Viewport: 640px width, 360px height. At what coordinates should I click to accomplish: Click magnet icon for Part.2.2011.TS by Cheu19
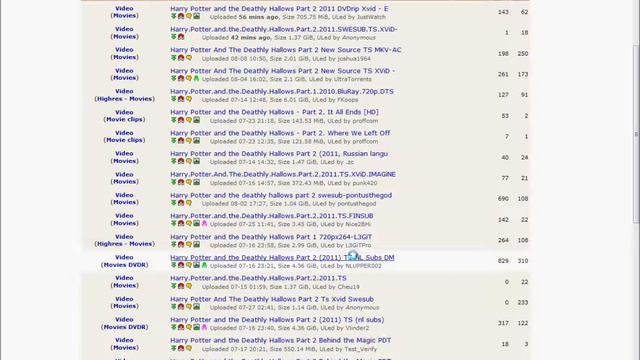(181, 286)
